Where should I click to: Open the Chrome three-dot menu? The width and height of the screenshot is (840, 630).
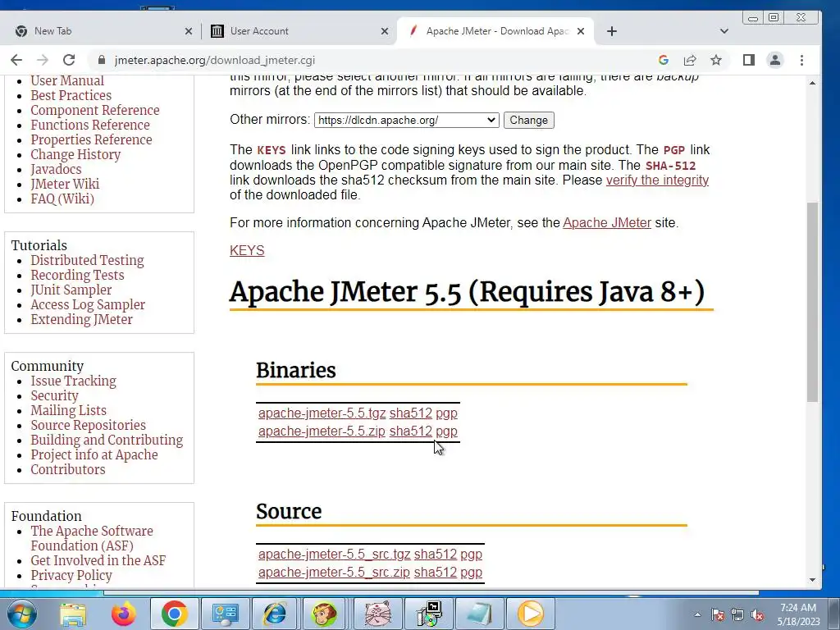802,60
